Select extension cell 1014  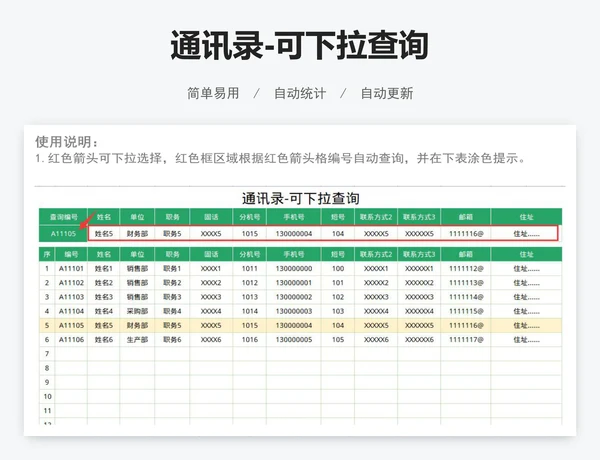coord(249,311)
